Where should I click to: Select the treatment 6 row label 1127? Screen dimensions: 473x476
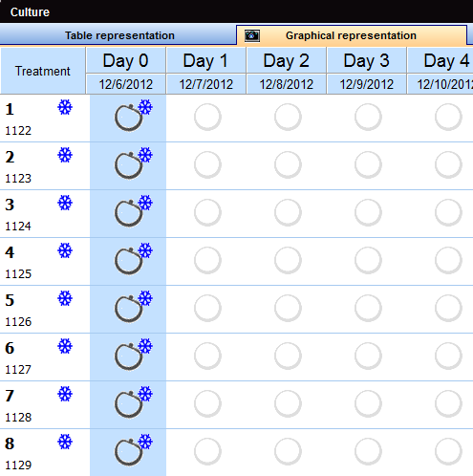pos(18,370)
